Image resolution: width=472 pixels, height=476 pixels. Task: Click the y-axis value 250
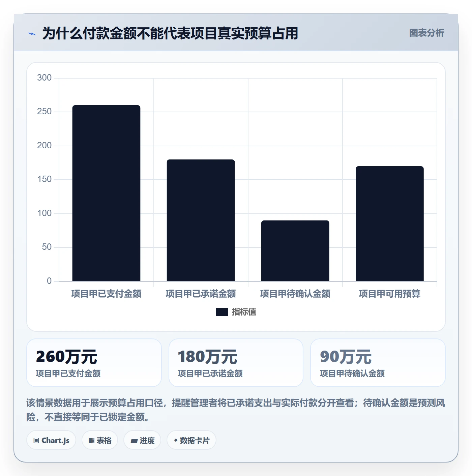pos(45,112)
